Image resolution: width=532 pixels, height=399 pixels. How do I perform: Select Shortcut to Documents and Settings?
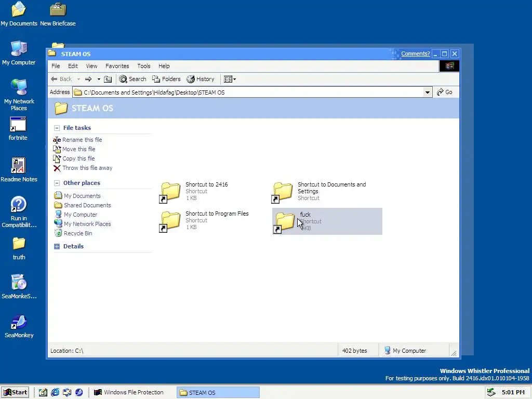pos(319,192)
